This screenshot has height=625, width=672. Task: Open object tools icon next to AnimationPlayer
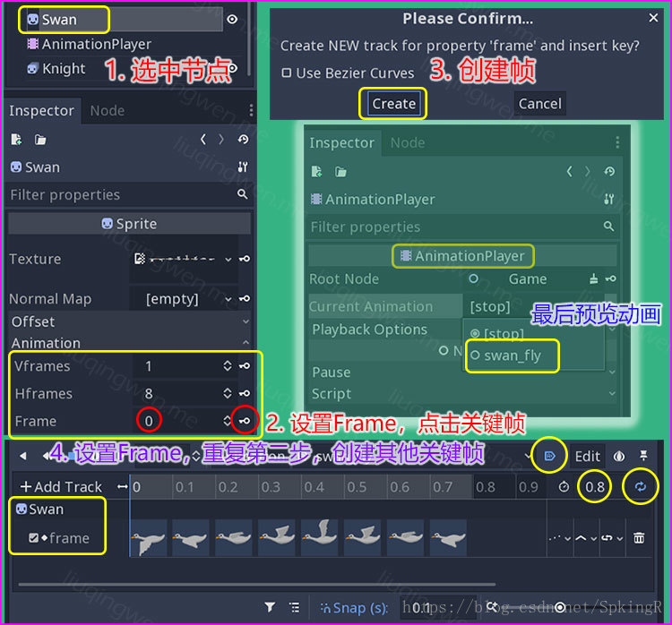click(x=609, y=199)
